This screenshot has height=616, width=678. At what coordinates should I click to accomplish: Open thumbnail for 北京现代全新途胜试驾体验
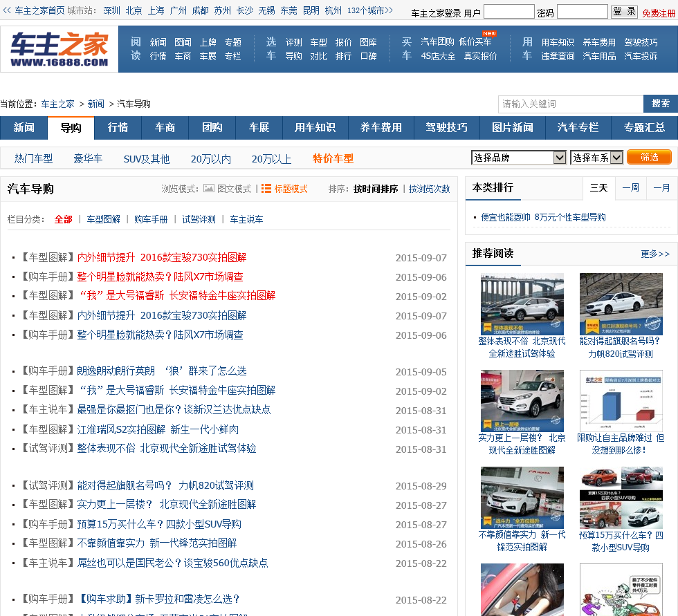[522, 304]
